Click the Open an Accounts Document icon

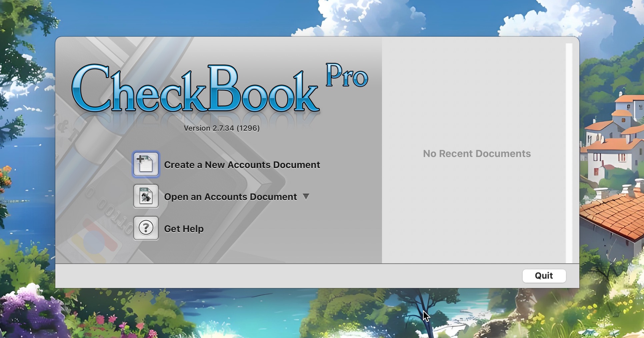(146, 196)
